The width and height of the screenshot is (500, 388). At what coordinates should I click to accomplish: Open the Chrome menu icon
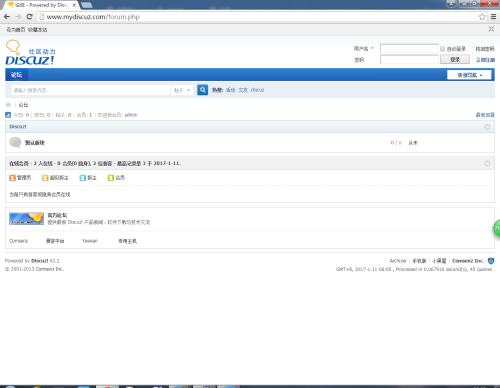pyautogui.click(x=493, y=17)
